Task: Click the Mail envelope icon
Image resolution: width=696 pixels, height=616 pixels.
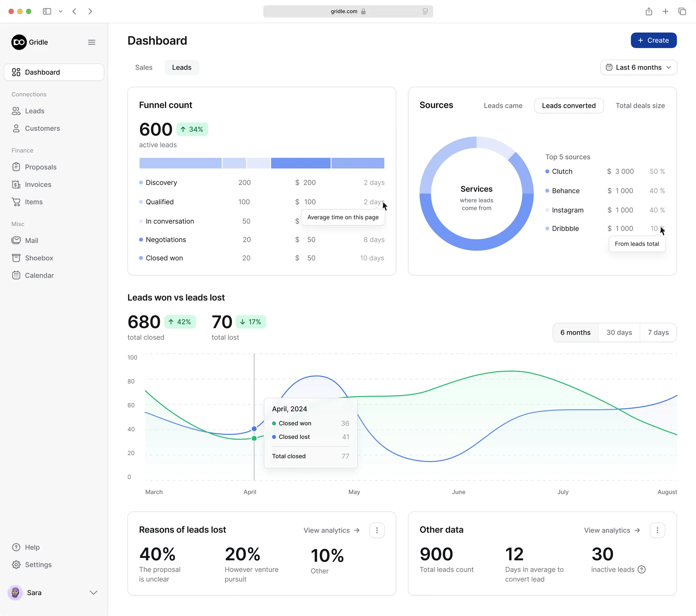Action: pyautogui.click(x=16, y=240)
